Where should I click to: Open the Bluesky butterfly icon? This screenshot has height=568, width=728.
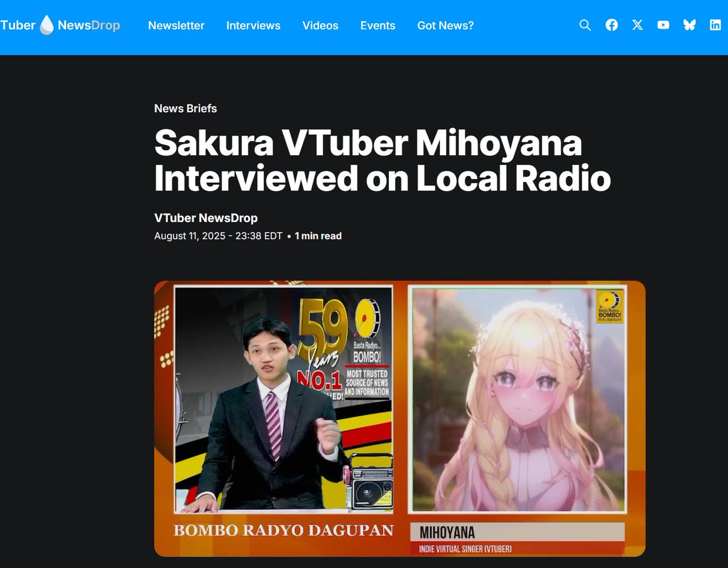[x=689, y=25]
